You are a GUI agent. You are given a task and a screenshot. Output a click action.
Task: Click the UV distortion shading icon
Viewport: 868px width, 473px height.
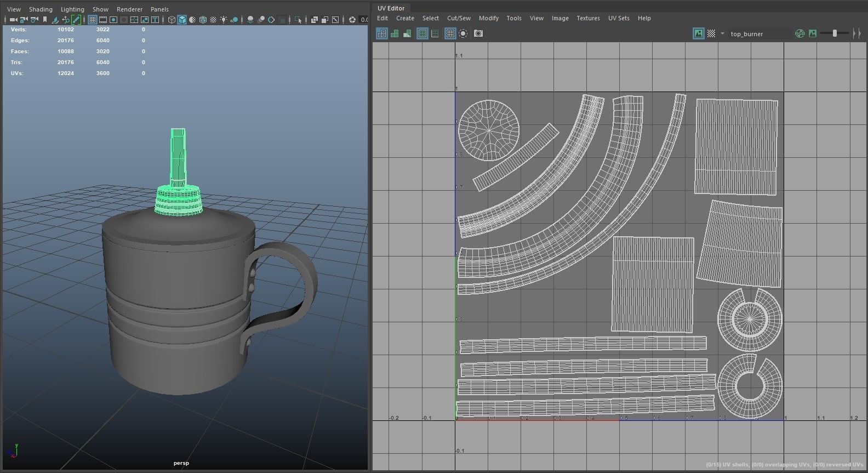coord(407,33)
